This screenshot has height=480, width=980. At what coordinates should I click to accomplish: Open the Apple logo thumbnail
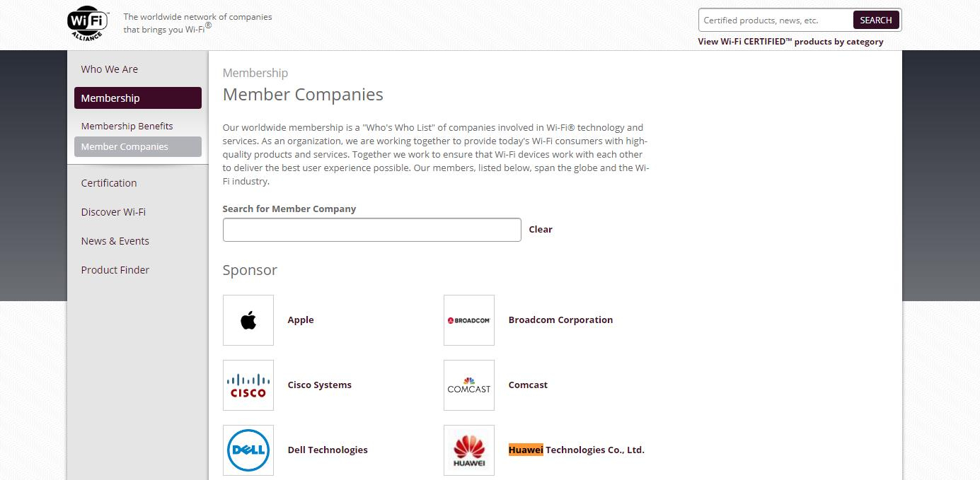pyautogui.click(x=248, y=320)
